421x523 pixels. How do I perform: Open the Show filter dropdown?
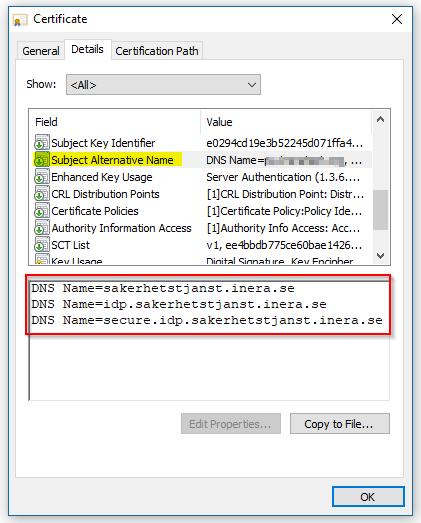coord(163,85)
